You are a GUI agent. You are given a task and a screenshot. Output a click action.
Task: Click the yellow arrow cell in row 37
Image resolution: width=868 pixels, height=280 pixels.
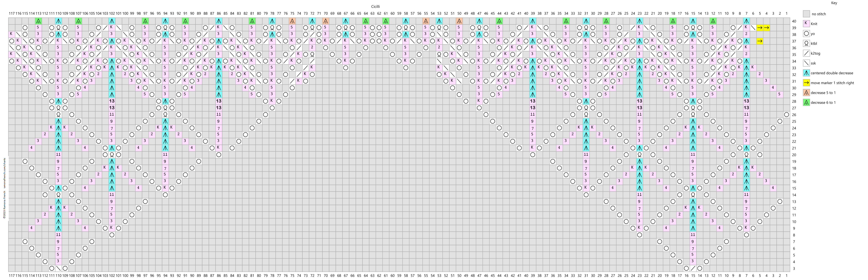[x=760, y=41]
